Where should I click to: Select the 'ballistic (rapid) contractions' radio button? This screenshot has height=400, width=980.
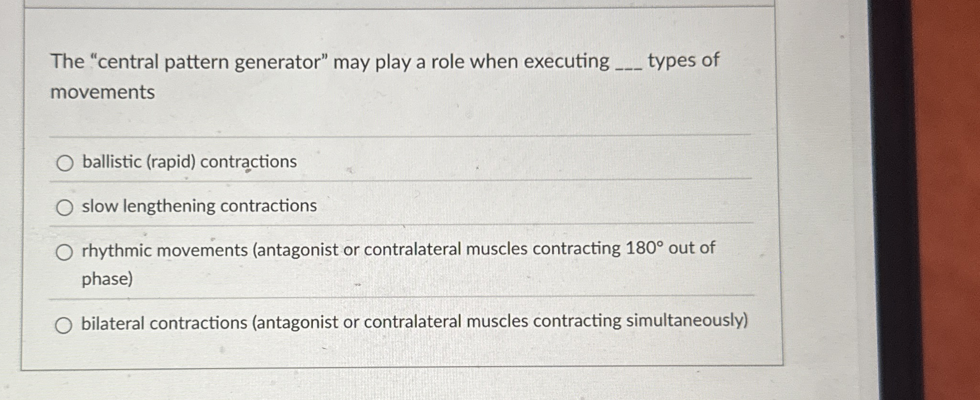pos(64,164)
